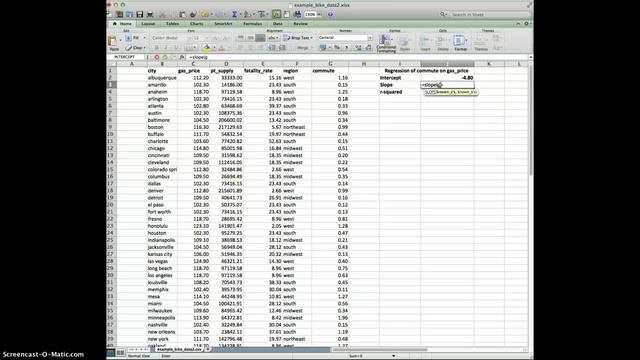
Task: Click the Fill down arrow icon
Action: click(x=128, y=38)
